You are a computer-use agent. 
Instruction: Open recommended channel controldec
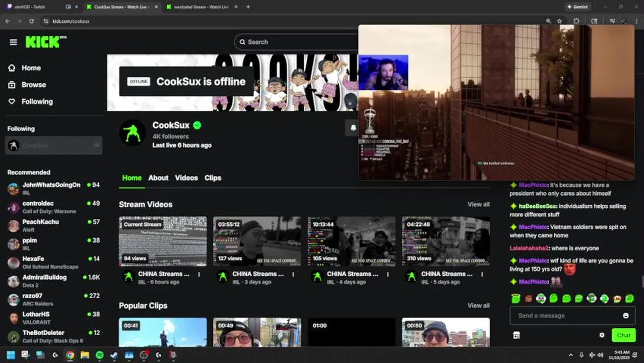pos(54,207)
